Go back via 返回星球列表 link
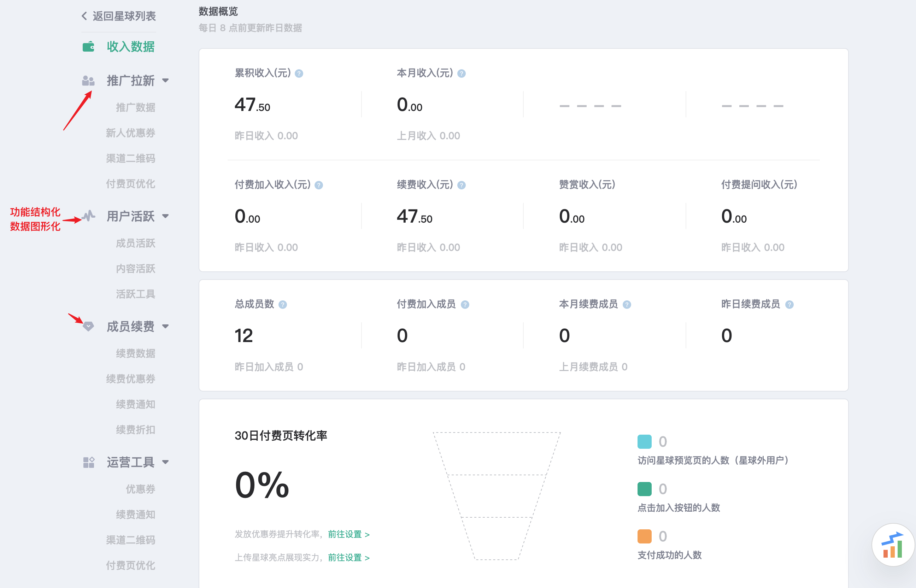The width and height of the screenshot is (916, 588). tap(124, 16)
